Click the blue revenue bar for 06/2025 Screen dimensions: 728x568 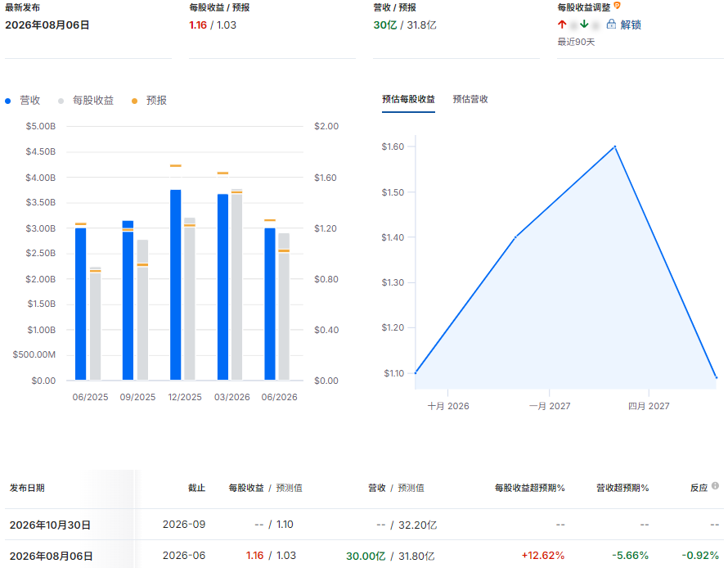coord(81,304)
